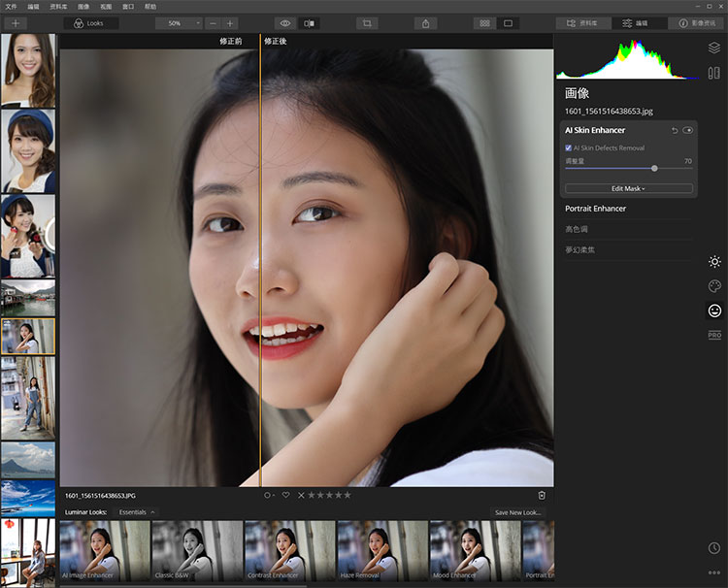
Task: Apply the Contrast Enhancer look
Action: click(x=290, y=551)
